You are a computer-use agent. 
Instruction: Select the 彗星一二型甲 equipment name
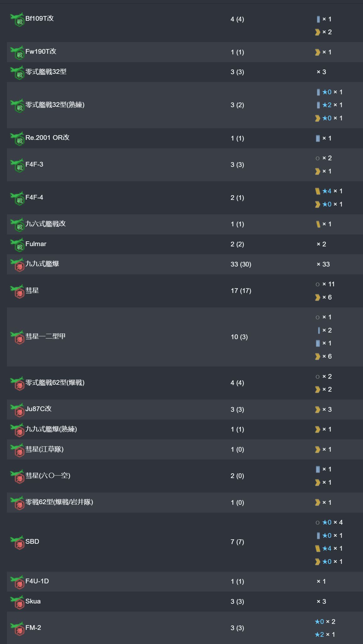click(46, 336)
